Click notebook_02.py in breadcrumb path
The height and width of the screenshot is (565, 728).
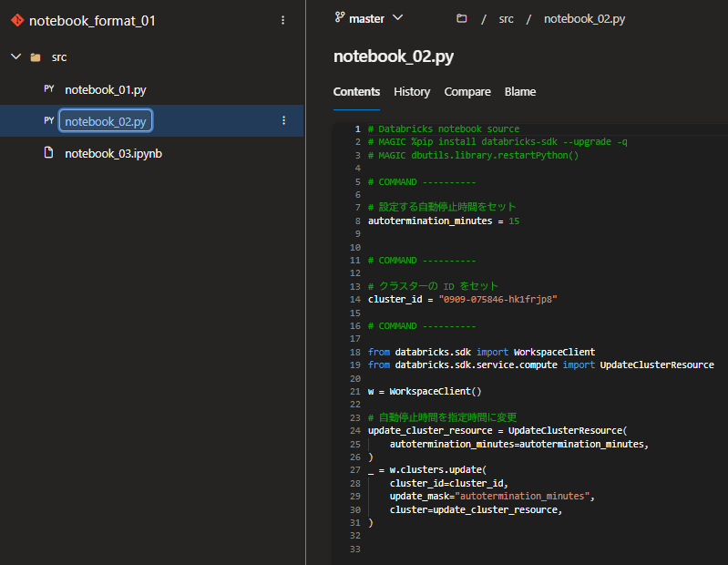click(x=584, y=19)
